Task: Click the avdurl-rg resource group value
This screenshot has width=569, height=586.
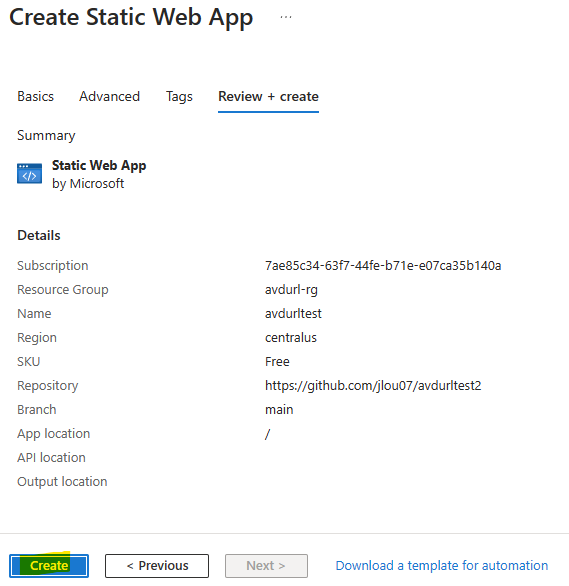Action: pos(291,290)
